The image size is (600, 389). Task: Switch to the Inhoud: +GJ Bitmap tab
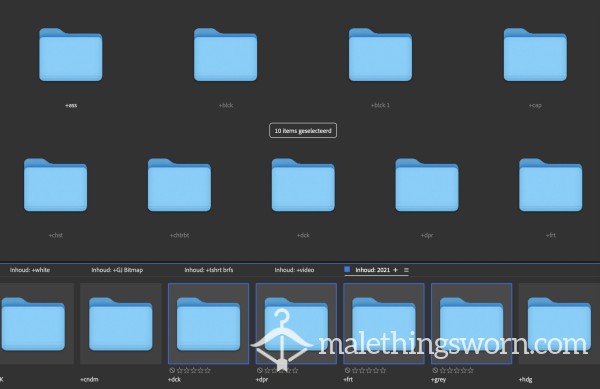click(x=117, y=270)
